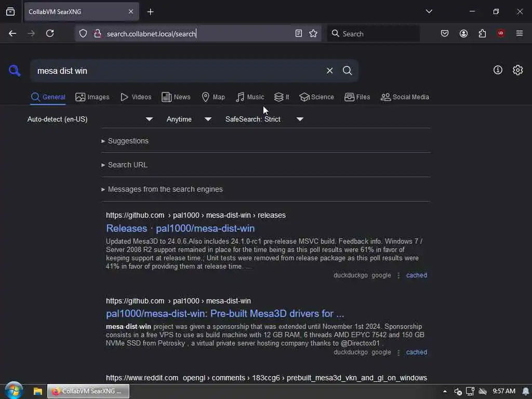
Task: Switch to the Social Media tab
Action: coord(405,97)
